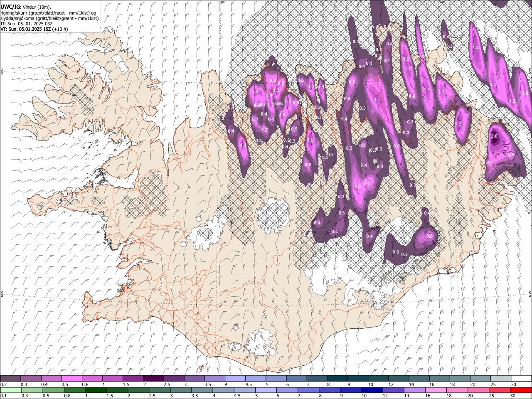Pick upper legend swatch between 10 and 12
The width and height of the screenshot is (532, 399).
[378, 379]
